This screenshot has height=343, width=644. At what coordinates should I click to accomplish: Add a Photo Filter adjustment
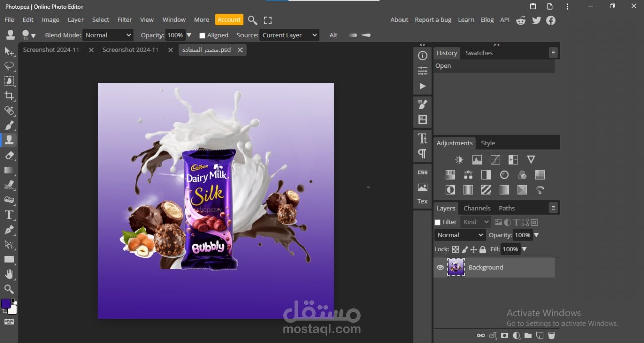[x=504, y=175]
